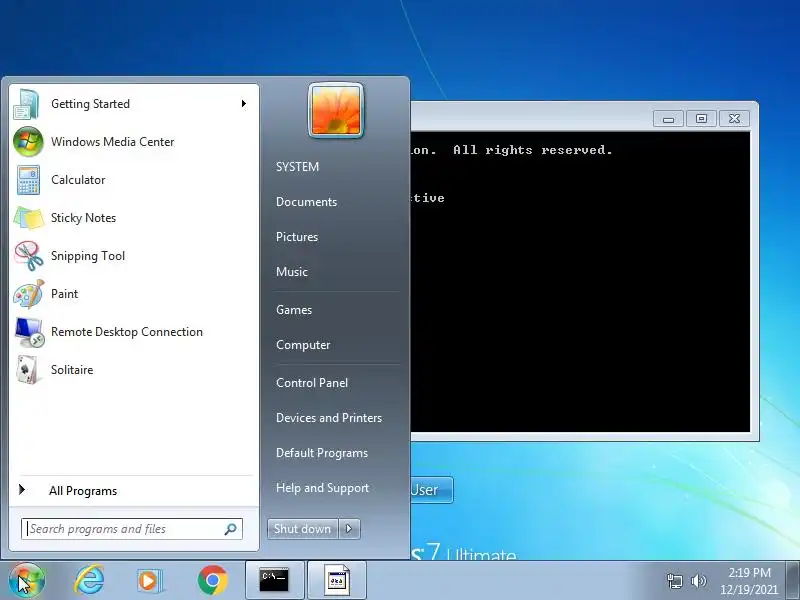Viewport: 800px width, 600px height.
Task: Open Music library
Action: click(292, 272)
